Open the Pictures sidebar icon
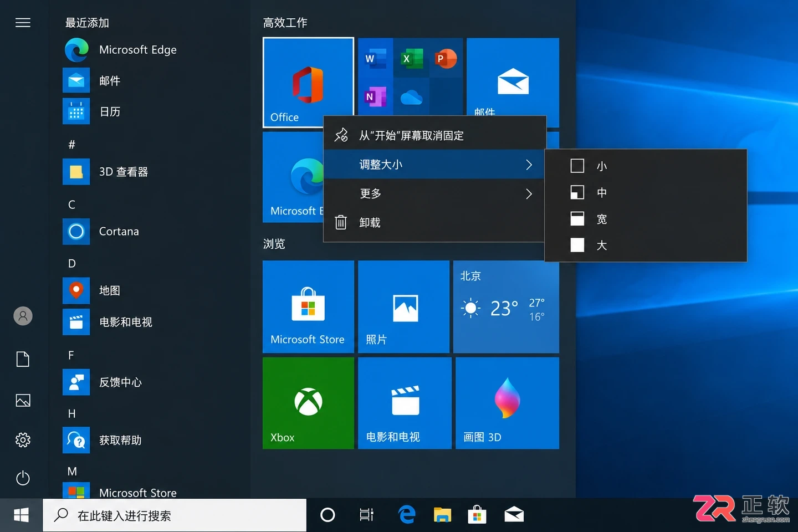 pos(23,400)
